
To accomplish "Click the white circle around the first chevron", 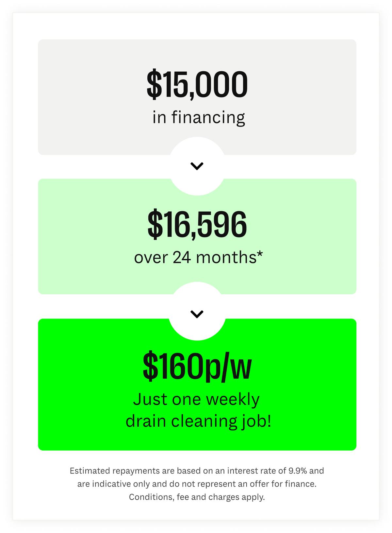I will point(197,166).
